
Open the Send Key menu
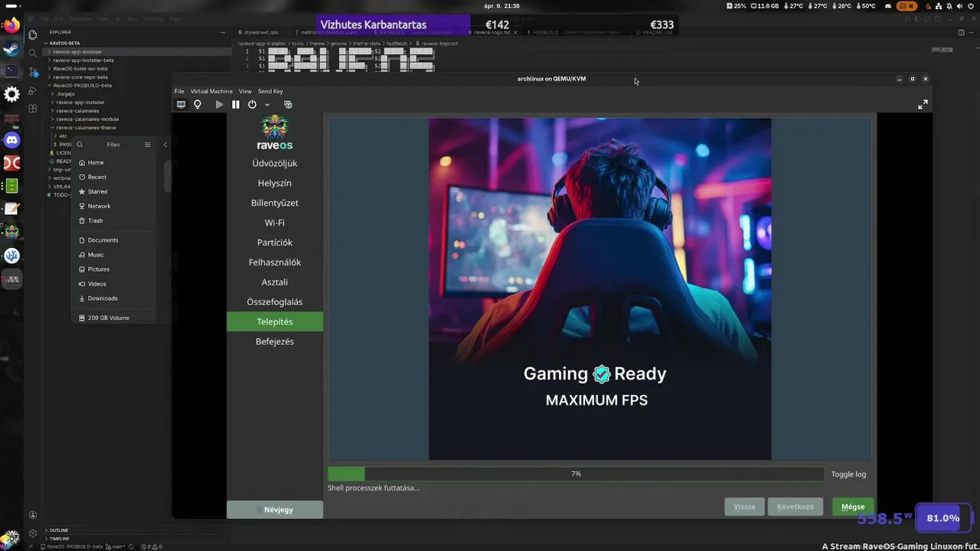[270, 91]
